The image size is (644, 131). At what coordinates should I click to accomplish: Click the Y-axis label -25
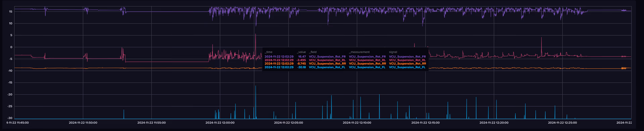click(x=10, y=106)
